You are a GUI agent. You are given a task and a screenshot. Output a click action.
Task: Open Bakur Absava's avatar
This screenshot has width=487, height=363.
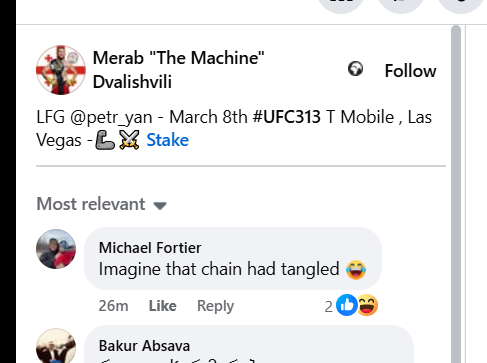(56, 346)
